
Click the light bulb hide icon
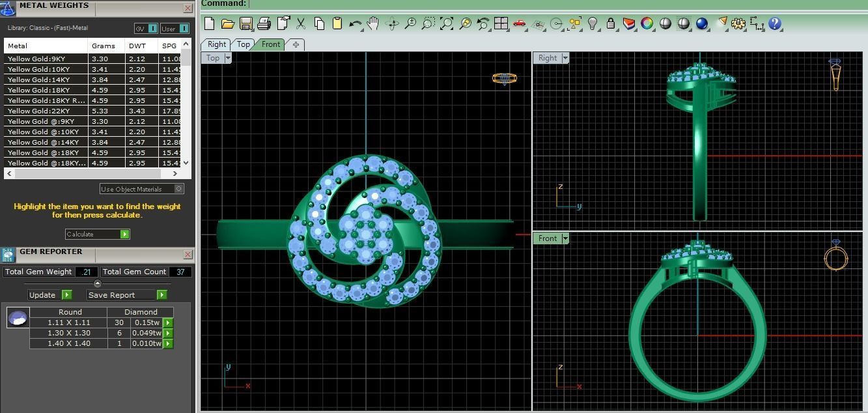click(x=593, y=23)
